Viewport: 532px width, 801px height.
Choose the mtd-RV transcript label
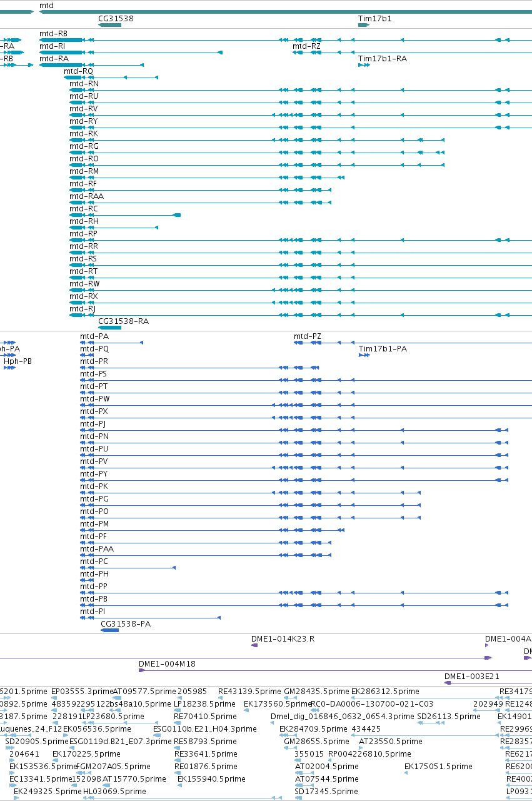tap(84, 109)
